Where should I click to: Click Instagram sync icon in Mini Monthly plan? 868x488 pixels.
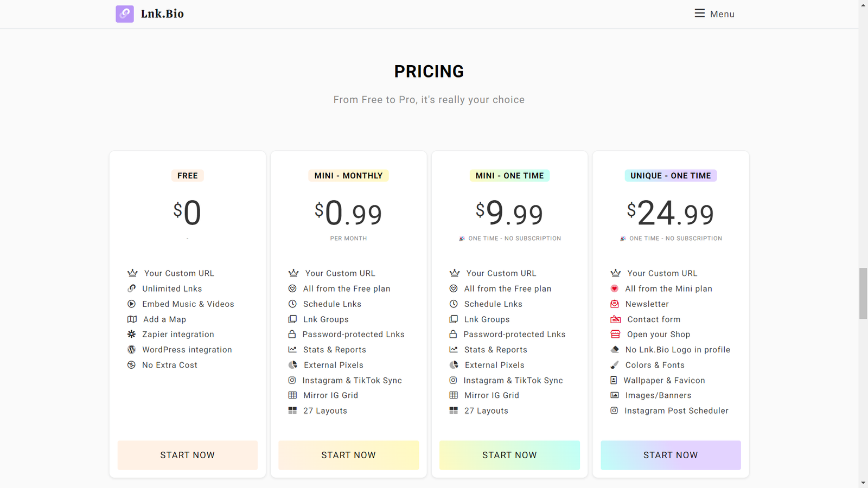click(292, 380)
